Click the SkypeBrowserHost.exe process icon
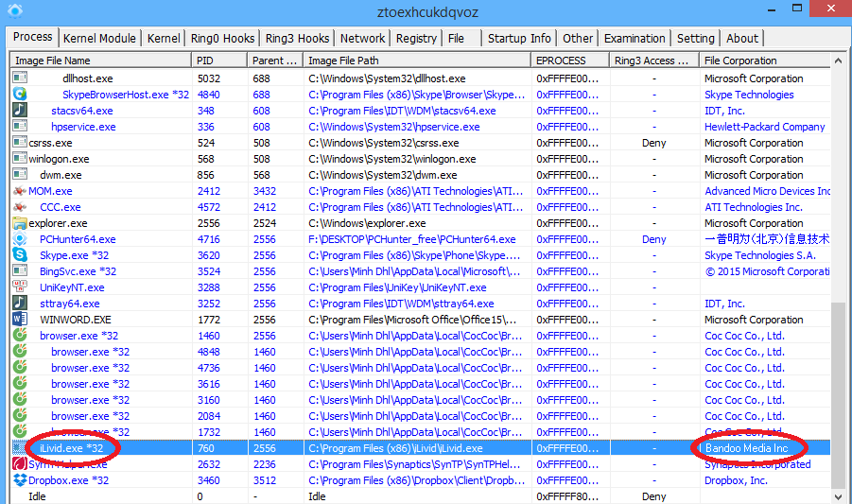 coord(20,94)
